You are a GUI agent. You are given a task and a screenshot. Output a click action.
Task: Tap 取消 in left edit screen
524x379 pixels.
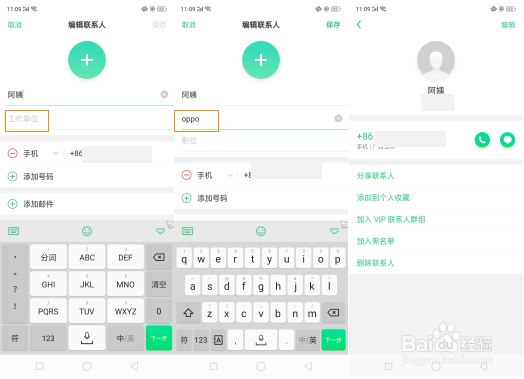point(14,25)
